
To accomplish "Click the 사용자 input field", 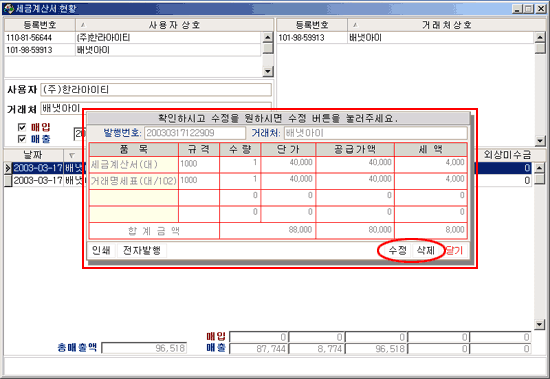I will (156, 90).
